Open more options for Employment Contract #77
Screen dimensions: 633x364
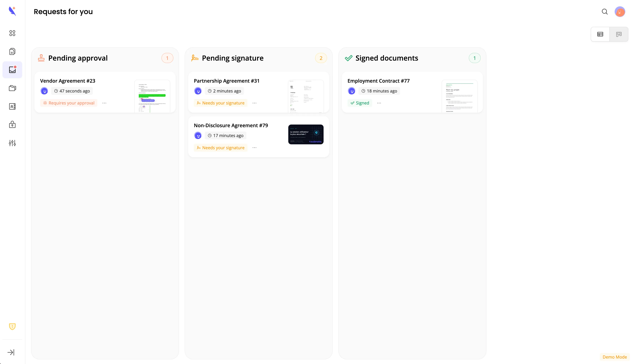[379, 103]
